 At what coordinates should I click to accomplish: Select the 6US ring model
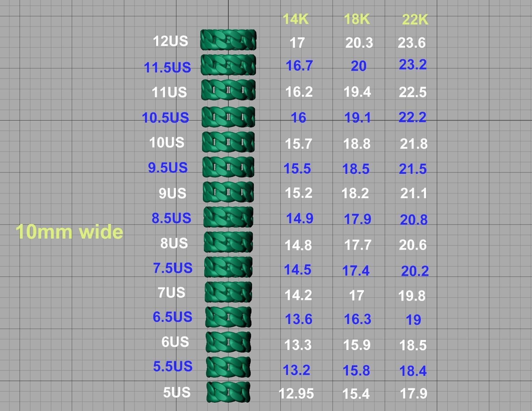[228, 342]
